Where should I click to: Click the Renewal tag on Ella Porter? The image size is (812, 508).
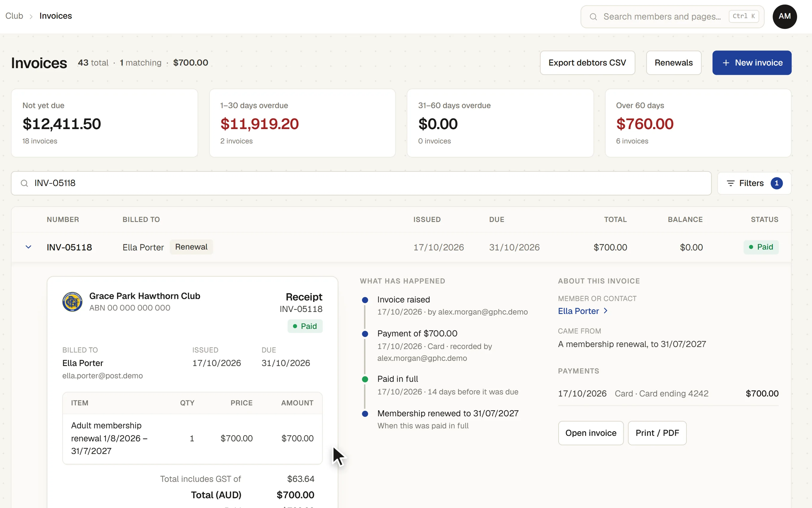point(191,247)
